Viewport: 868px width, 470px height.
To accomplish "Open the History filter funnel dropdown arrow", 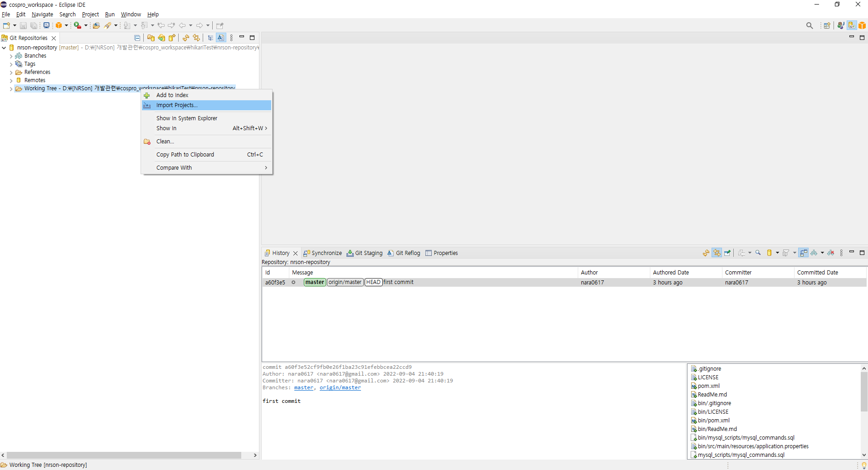I will [x=795, y=253].
